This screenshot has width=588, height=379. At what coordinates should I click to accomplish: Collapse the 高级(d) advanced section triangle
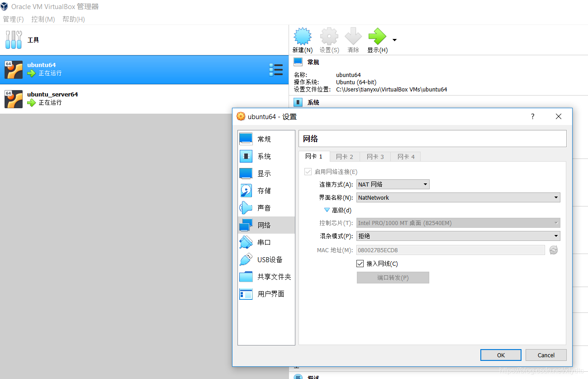327,210
